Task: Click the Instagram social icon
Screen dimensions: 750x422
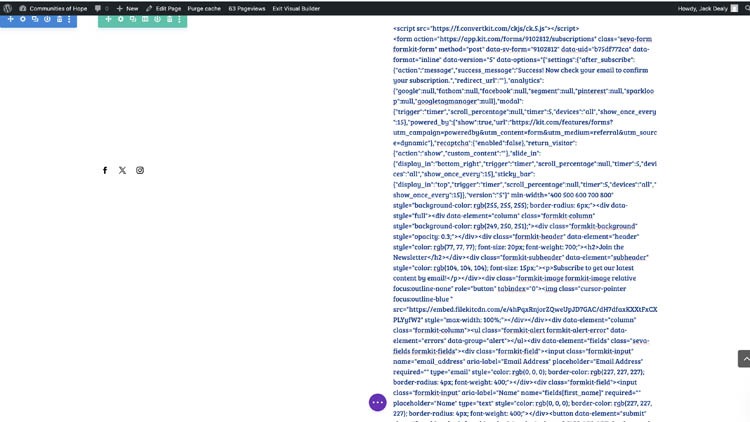Action: (140, 170)
